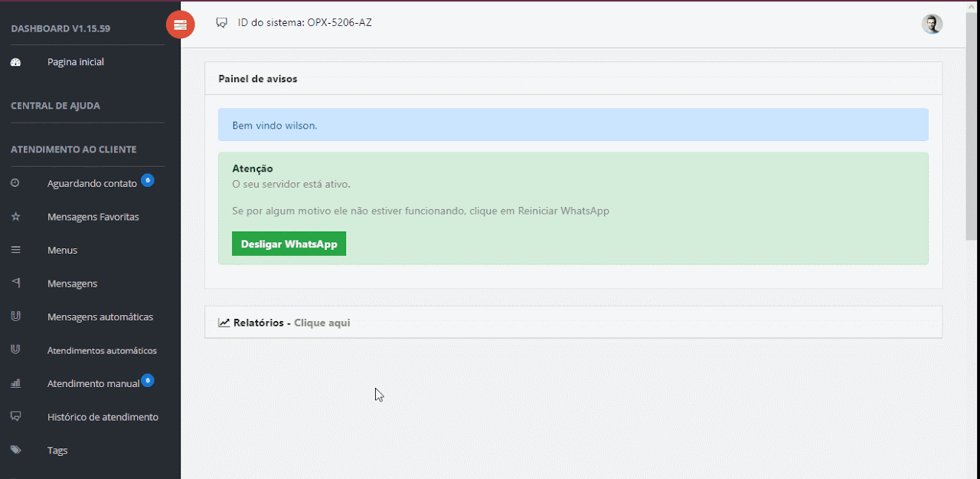Click the red sidebar toggle button
This screenshot has height=479, width=980.
(180, 25)
